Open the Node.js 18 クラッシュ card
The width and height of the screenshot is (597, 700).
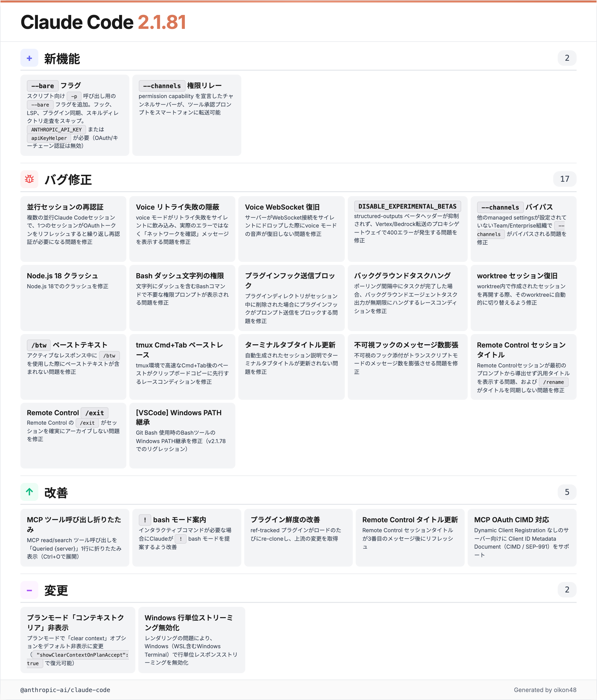tap(73, 298)
